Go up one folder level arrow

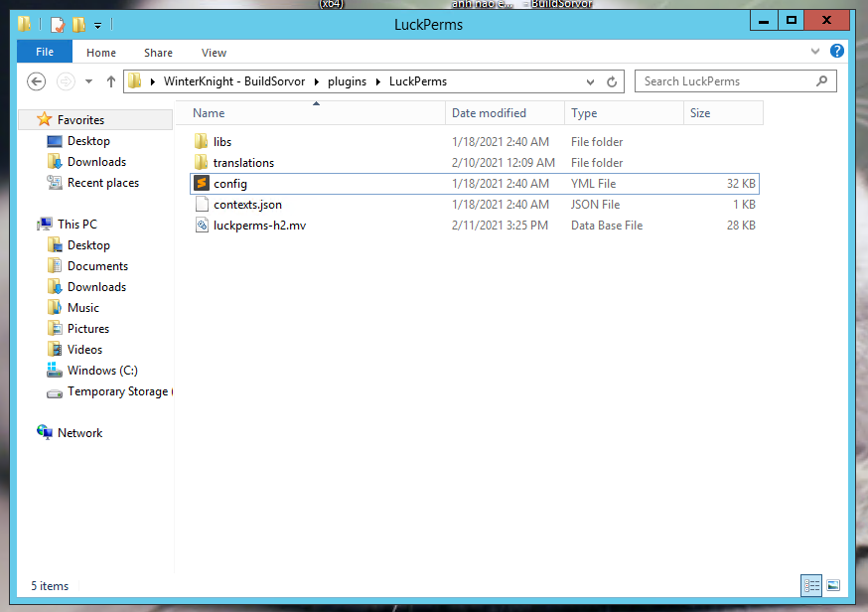coord(110,81)
